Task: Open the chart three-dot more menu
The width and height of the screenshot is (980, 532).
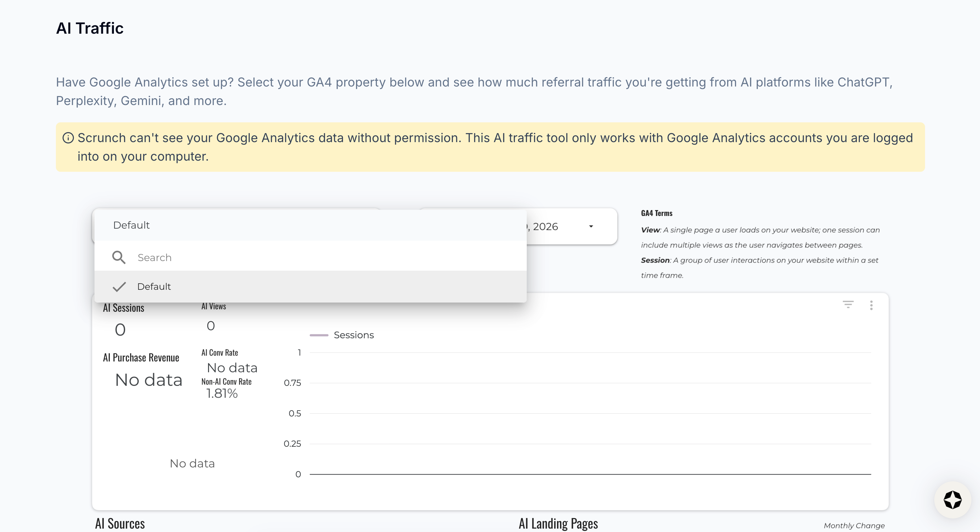Action: pos(871,305)
